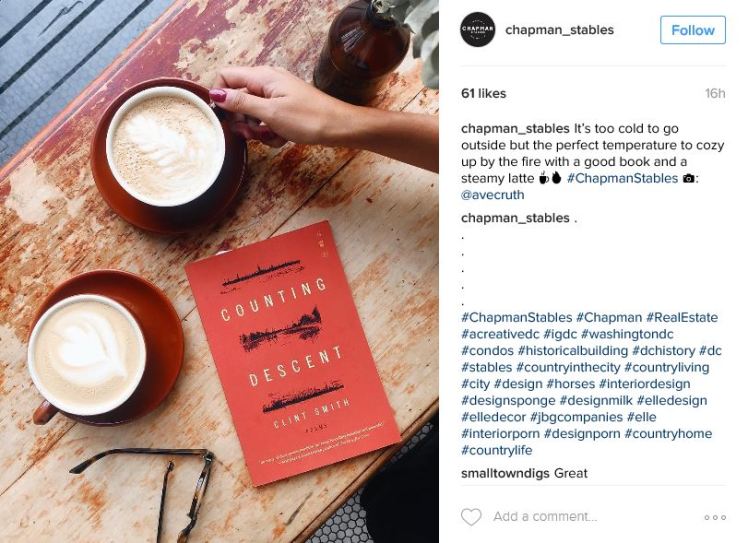Open the #countryinthecity hashtag
The width and height of the screenshot is (748, 543).
click(568, 367)
